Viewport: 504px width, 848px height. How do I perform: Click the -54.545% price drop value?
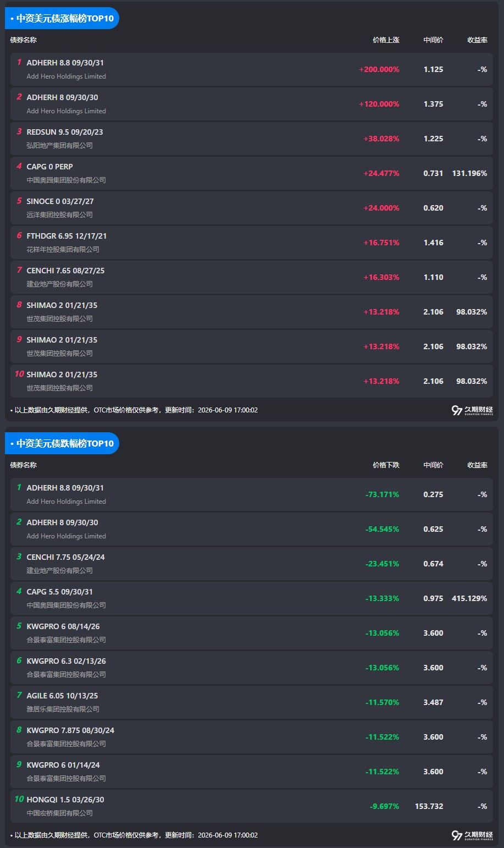coord(383,529)
